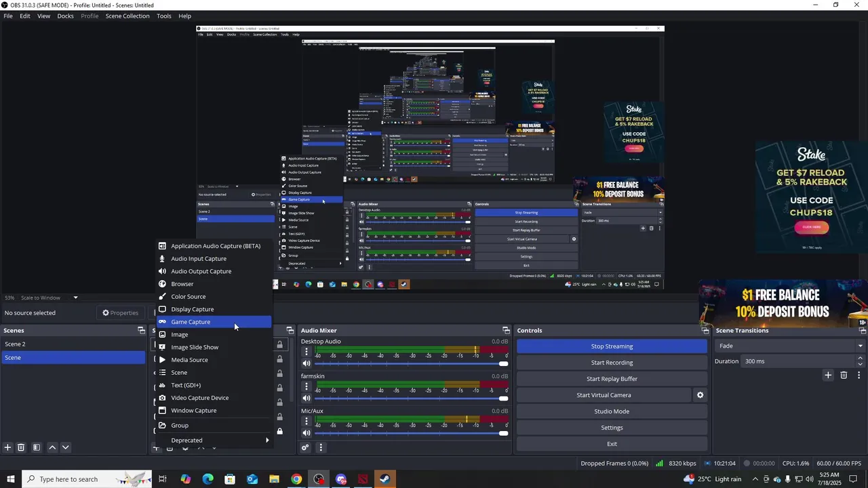Open Mic/Aux three-dot options
The width and height of the screenshot is (868, 488).
click(x=307, y=421)
